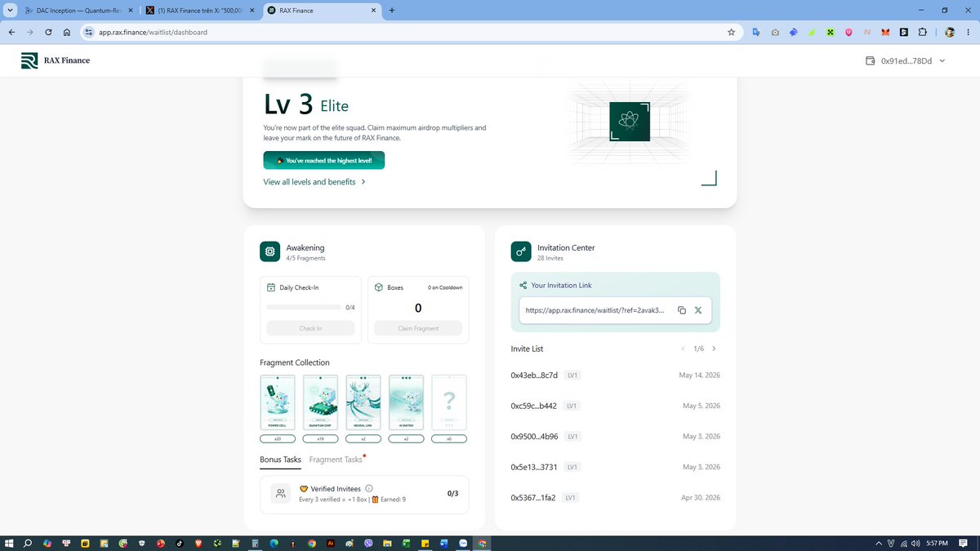Click the highest level reached button
The image size is (980, 551).
click(x=323, y=161)
